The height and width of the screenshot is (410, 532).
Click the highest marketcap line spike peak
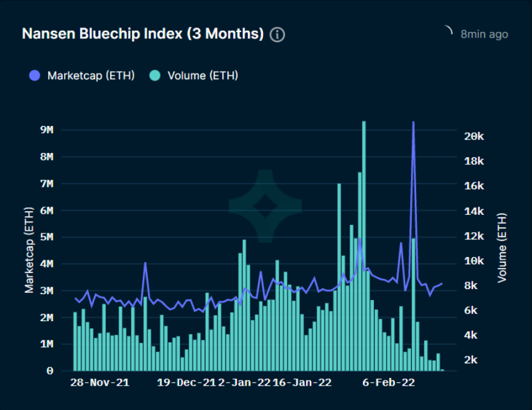(x=414, y=122)
